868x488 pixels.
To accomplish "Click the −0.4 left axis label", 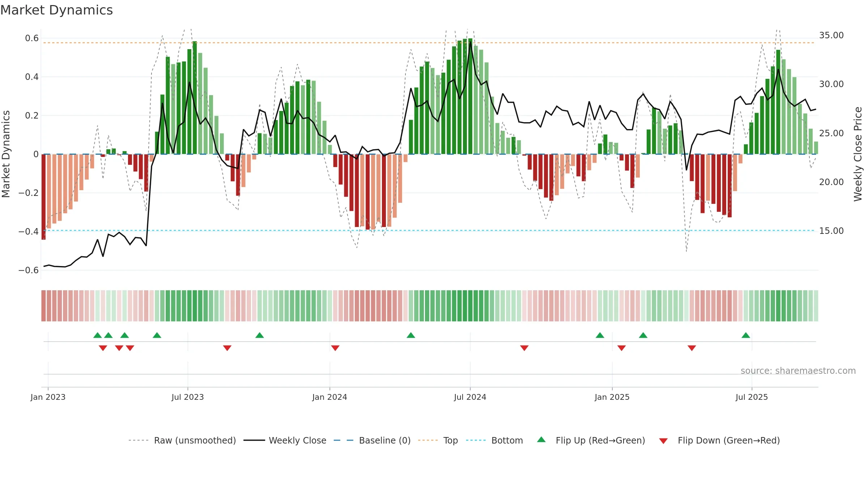I will click(x=28, y=231).
